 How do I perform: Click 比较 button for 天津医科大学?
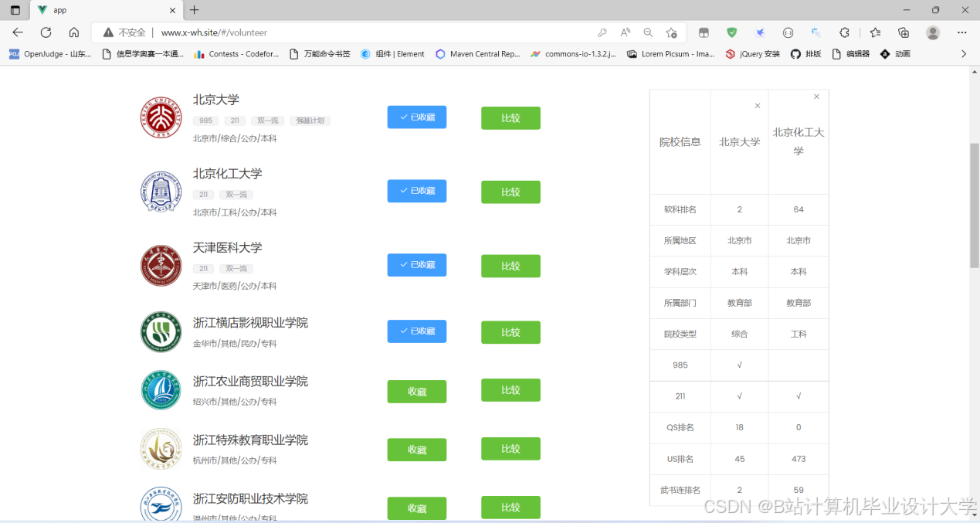pyautogui.click(x=510, y=266)
